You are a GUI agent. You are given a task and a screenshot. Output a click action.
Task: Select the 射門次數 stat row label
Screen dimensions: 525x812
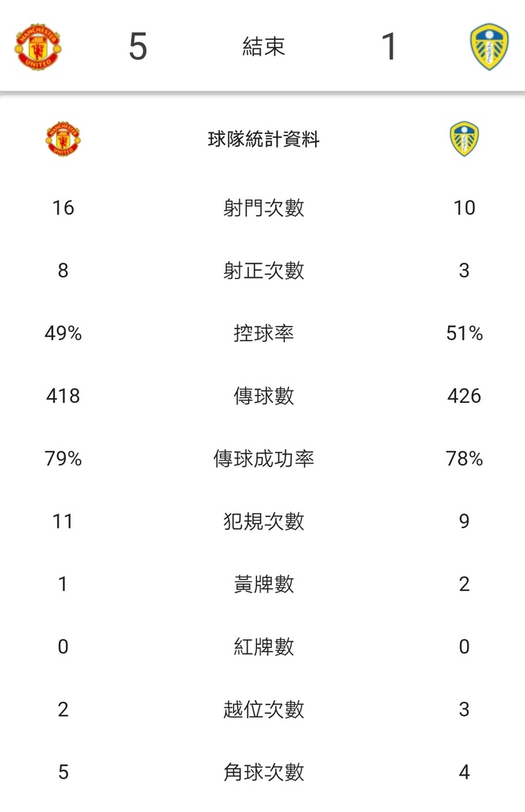(x=263, y=208)
